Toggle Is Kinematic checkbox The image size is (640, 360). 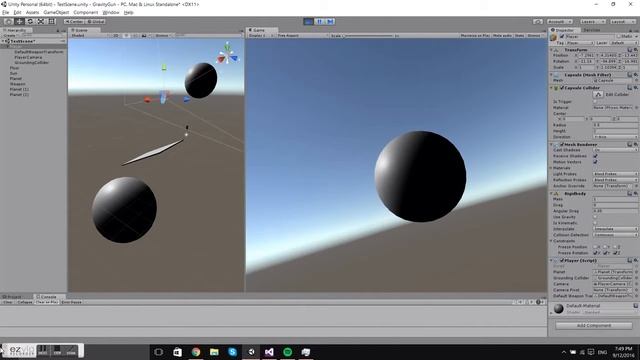point(595,223)
